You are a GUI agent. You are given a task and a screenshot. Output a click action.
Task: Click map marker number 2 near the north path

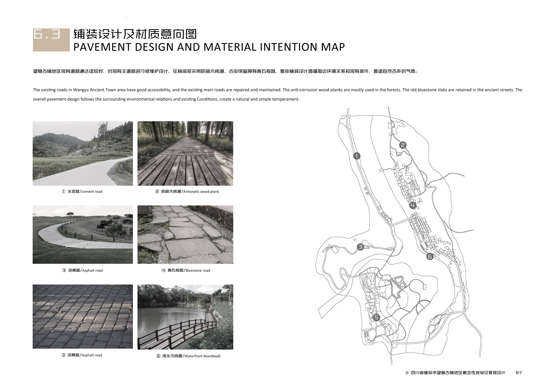(403, 145)
